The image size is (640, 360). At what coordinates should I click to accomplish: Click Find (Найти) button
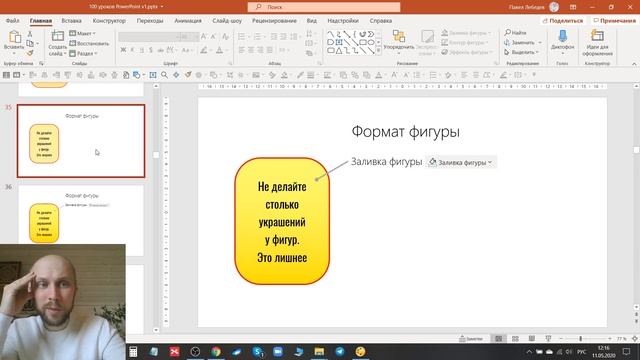(516, 32)
